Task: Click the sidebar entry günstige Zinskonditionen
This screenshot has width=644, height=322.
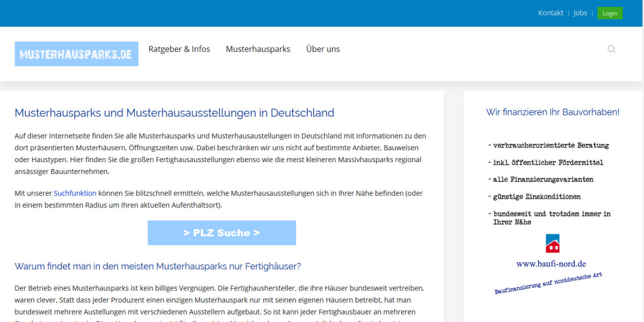Action: pyautogui.click(x=535, y=196)
